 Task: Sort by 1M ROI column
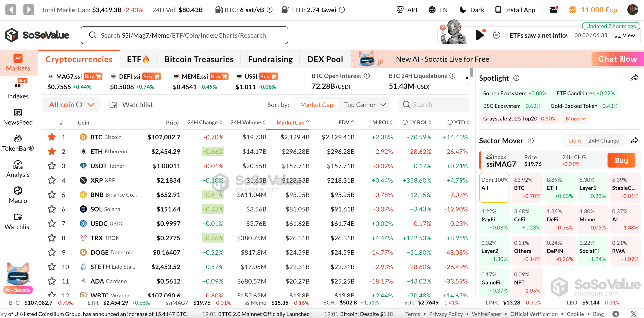click(381, 123)
